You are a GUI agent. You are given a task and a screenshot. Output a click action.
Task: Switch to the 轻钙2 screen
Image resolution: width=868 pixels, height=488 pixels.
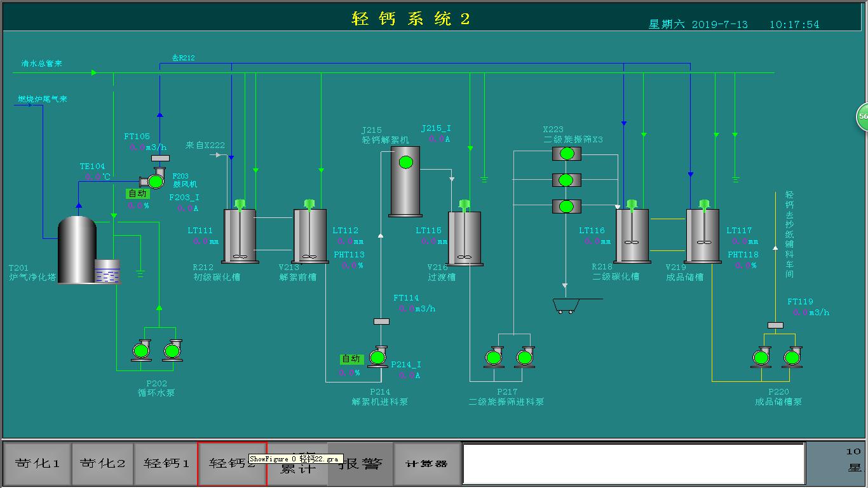[232, 464]
